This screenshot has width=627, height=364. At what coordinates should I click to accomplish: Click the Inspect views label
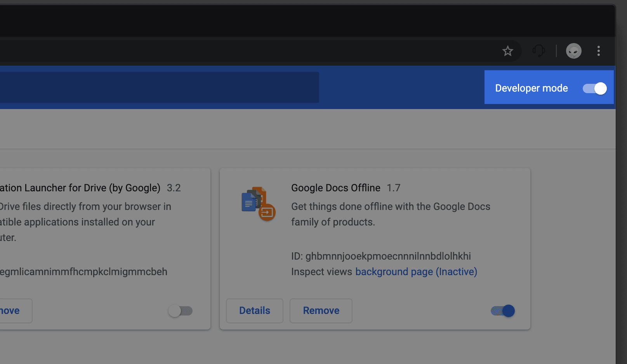coord(321,272)
